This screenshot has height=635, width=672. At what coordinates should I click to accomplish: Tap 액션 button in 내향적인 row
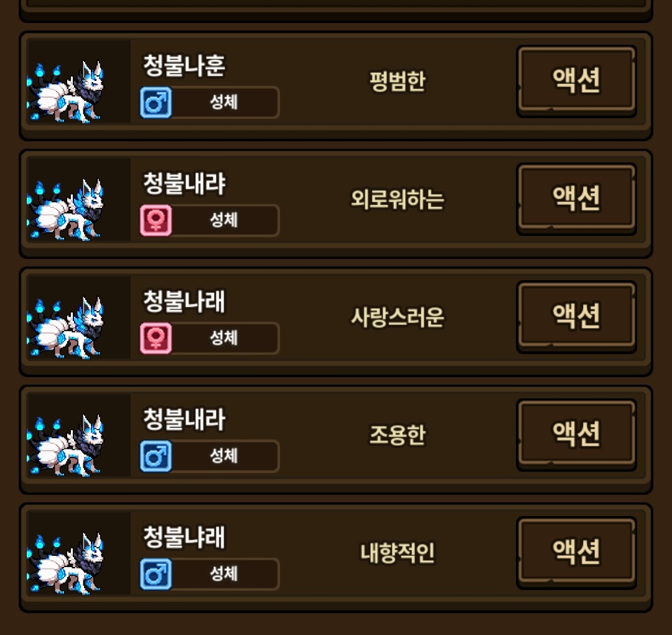[x=576, y=552]
